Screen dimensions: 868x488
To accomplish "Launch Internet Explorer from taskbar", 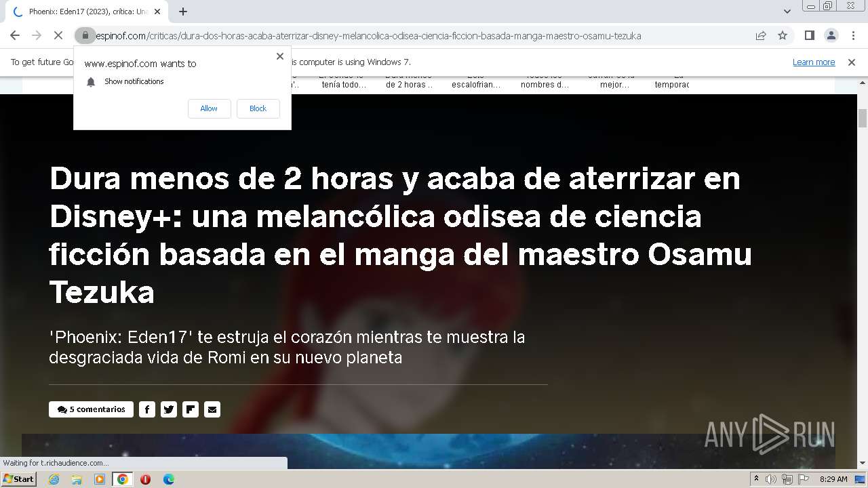I will point(54,479).
